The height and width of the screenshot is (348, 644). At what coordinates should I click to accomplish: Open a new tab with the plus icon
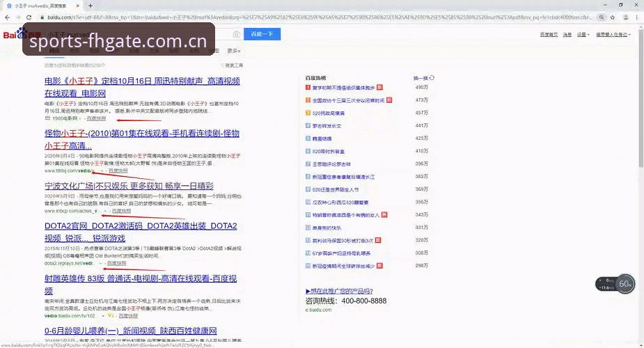(x=91, y=6)
